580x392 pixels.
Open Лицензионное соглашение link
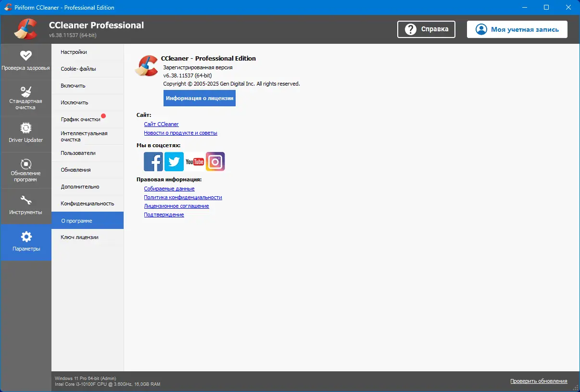(x=177, y=206)
